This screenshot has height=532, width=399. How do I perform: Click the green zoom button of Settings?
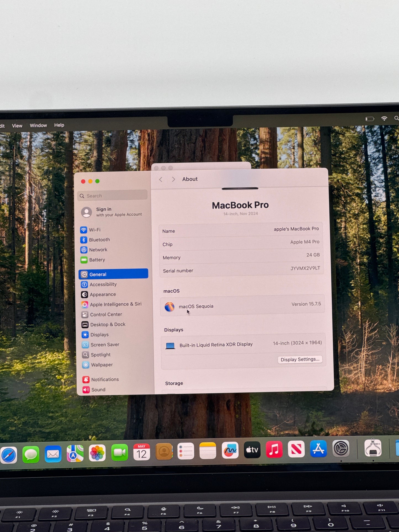pos(97,181)
